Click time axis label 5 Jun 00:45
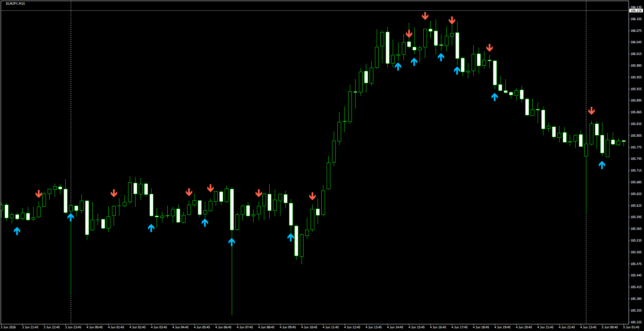The width and height of the screenshot is (644, 331). 610,327
